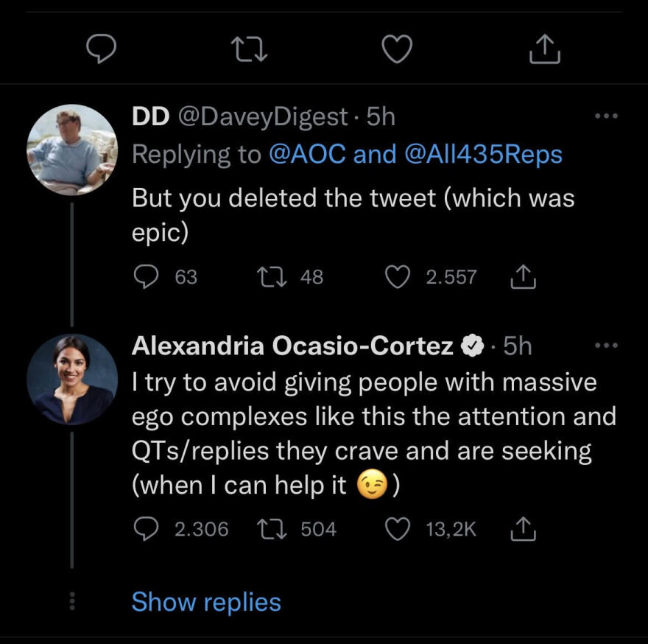Like Ocasio-Cortez's tweet with 13,2K likes
Image resolution: width=648 pixels, height=644 pixels.
coord(398,529)
